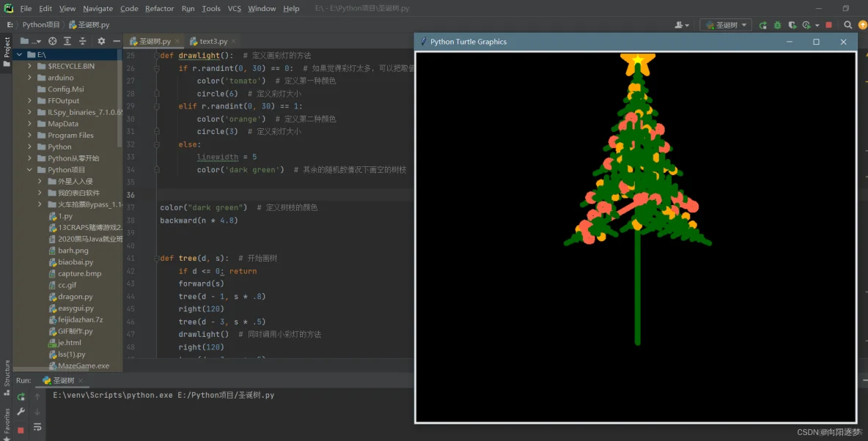Click the red Stop icon in the top toolbar
868x441 pixels.
tap(828, 25)
